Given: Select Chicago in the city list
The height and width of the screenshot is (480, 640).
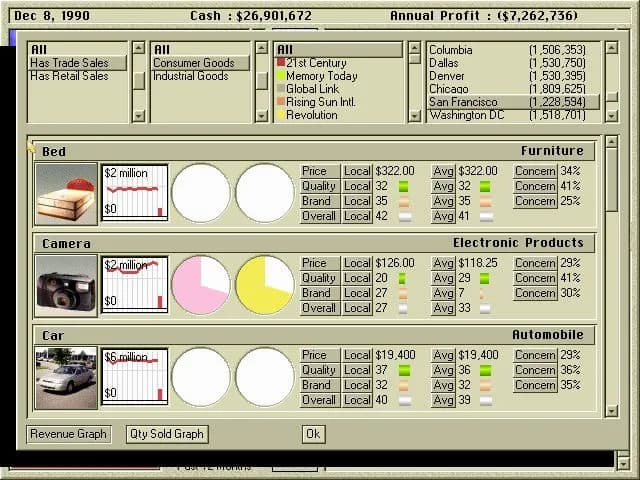Looking at the screenshot, I should click(450, 89).
